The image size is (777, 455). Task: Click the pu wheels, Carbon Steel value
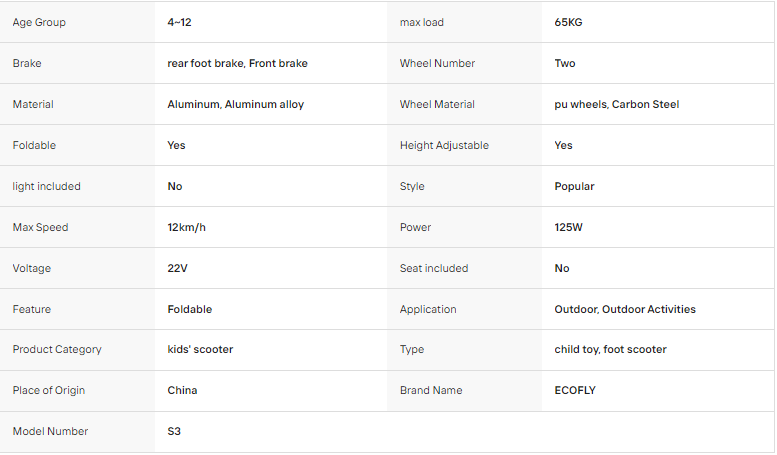pyautogui.click(x=616, y=105)
